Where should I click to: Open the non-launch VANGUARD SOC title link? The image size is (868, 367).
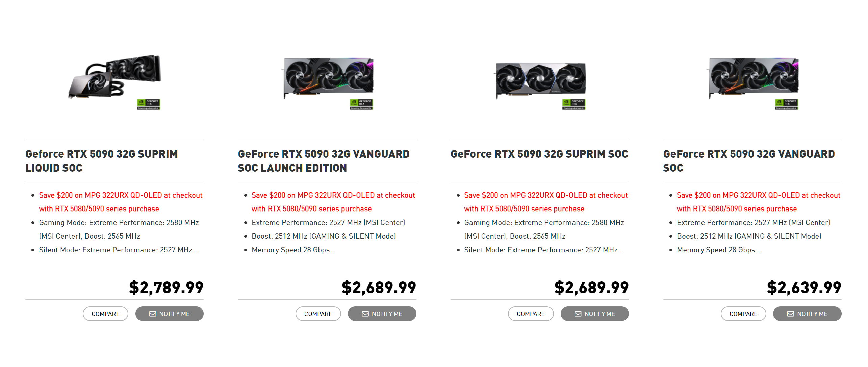(x=748, y=161)
